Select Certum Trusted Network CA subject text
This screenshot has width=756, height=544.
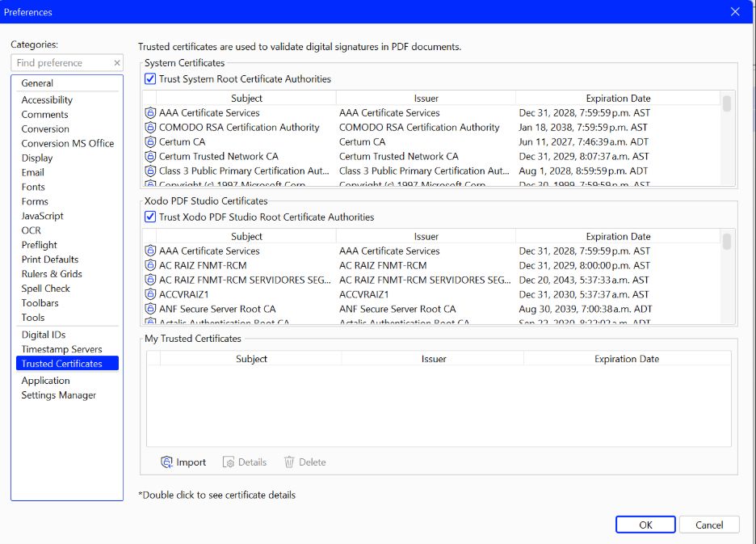pyautogui.click(x=219, y=156)
